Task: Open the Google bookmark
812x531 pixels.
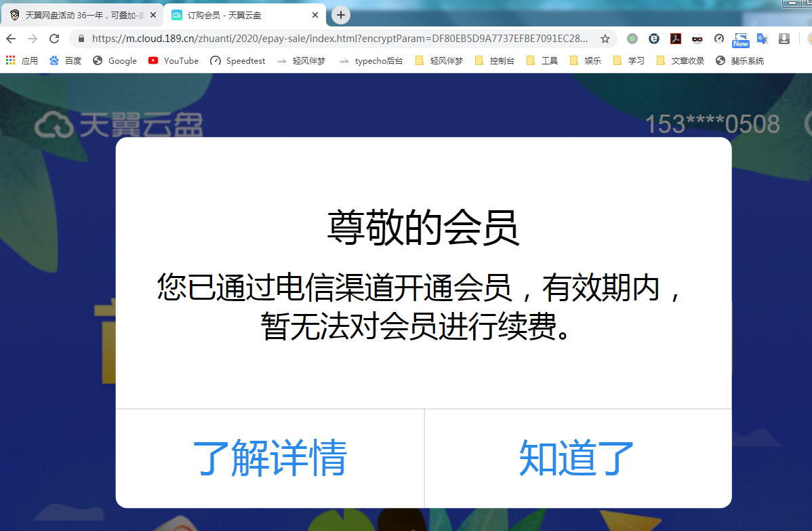Action: pos(115,60)
